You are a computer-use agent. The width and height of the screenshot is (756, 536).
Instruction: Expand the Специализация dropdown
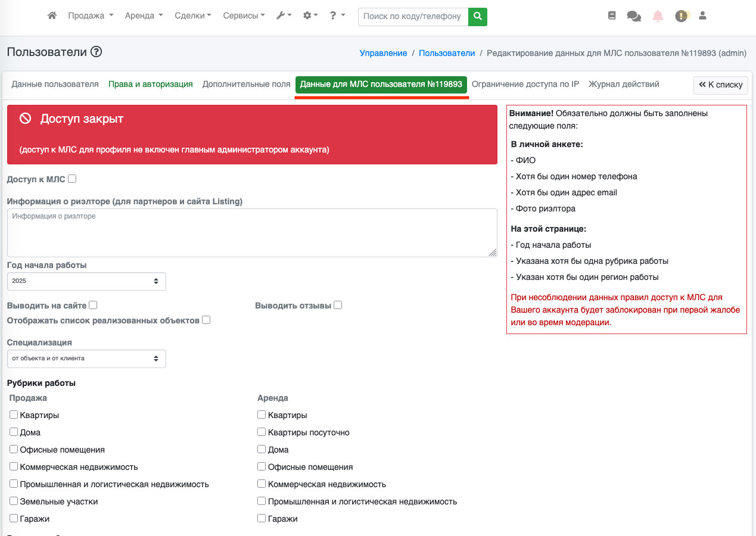[x=86, y=359]
